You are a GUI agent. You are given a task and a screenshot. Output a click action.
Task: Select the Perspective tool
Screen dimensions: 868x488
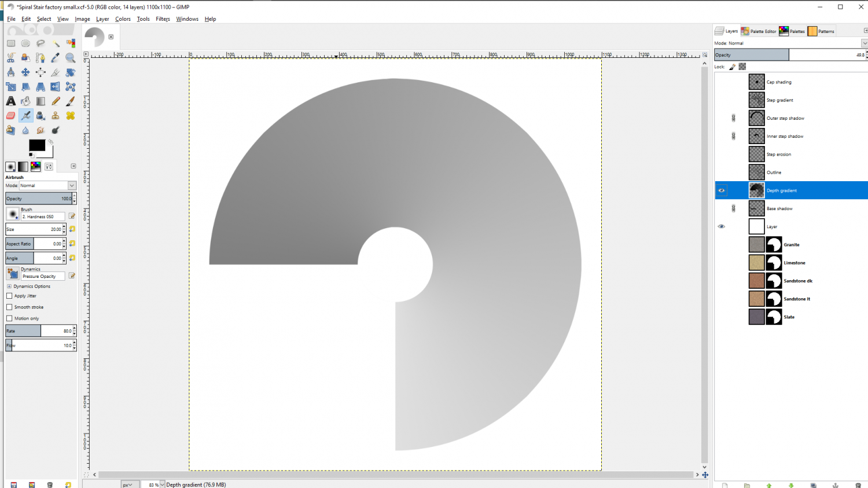click(41, 87)
